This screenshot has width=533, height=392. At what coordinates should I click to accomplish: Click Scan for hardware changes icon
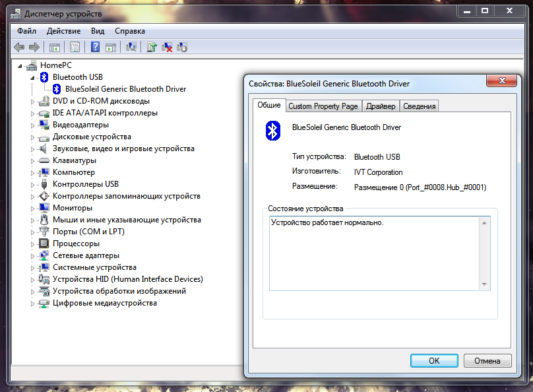pos(131,47)
